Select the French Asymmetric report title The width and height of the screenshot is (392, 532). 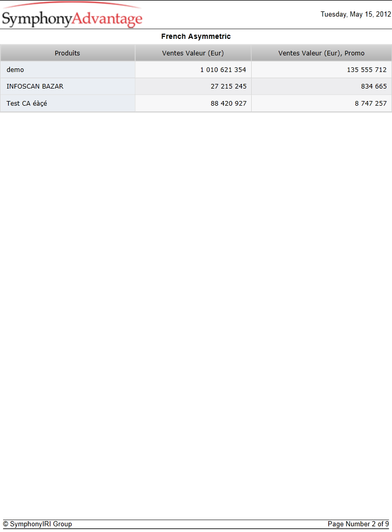(196, 36)
